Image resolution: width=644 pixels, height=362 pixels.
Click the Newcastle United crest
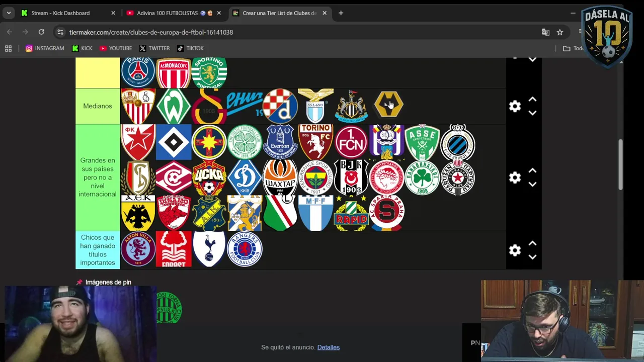[x=351, y=106]
